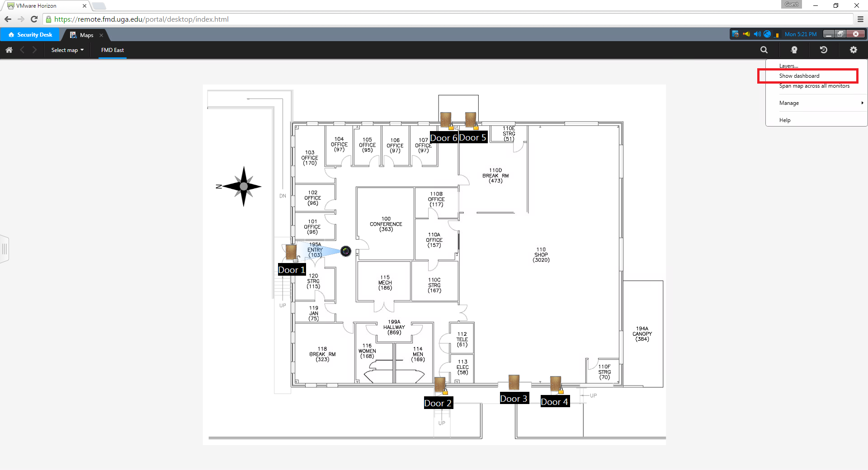The width and height of the screenshot is (868, 470).
Task: Select Span map across all monitors
Action: coord(814,86)
